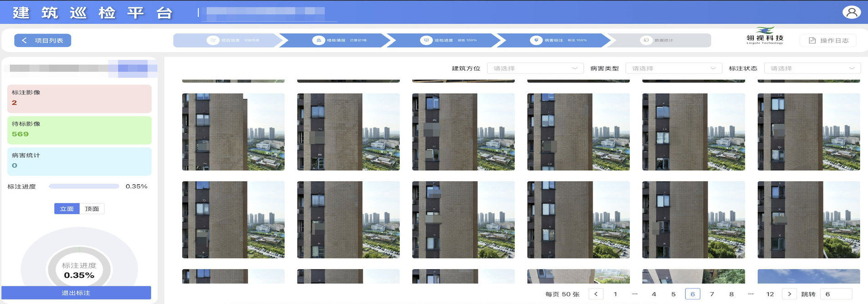Viewport: 868px width, 304px height.
Task: Go to pagination page 8
Action: coord(731,294)
